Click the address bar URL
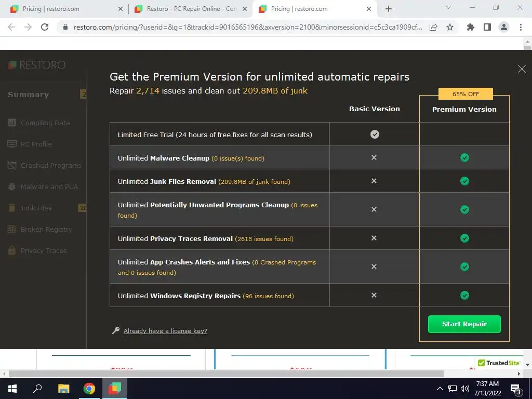The image size is (532, 399). click(x=248, y=27)
